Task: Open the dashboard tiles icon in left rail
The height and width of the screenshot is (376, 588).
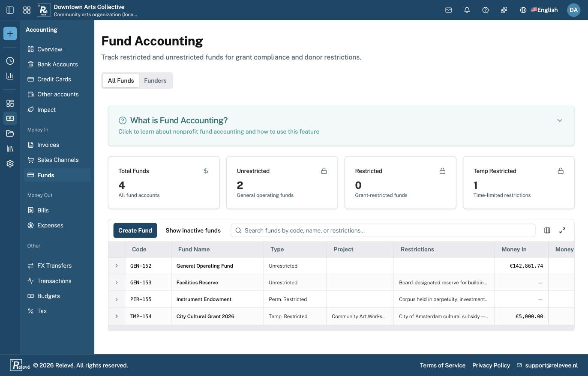Action: coord(10,103)
